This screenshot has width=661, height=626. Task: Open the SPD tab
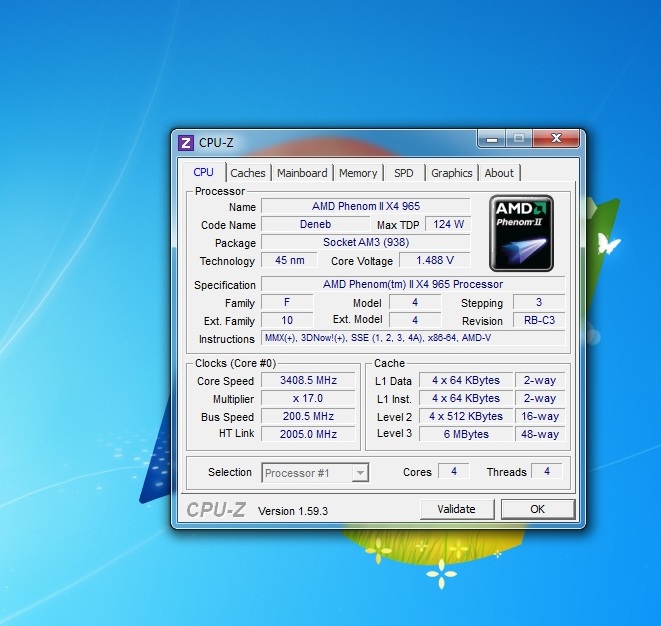[x=403, y=173]
